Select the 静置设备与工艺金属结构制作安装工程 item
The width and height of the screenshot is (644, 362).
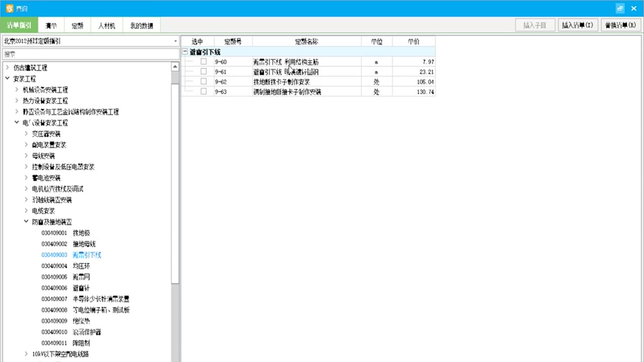click(70, 112)
